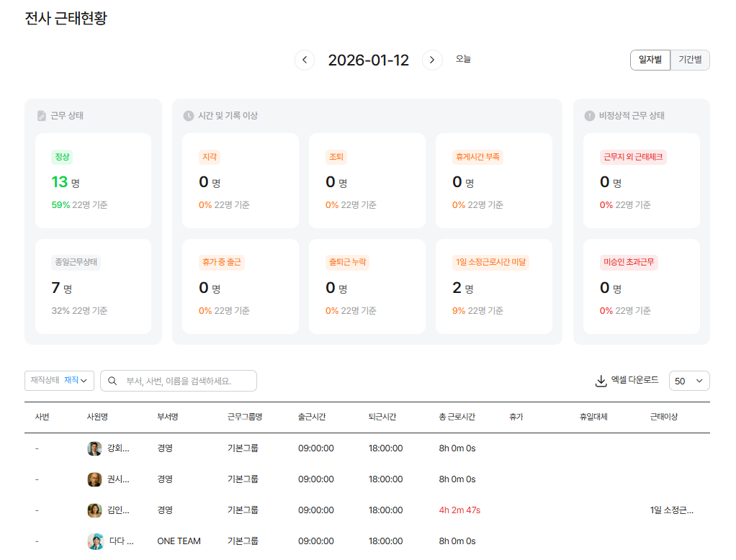Go to next date with right chevron
Viewport: 736px width, 560px height.
click(432, 60)
